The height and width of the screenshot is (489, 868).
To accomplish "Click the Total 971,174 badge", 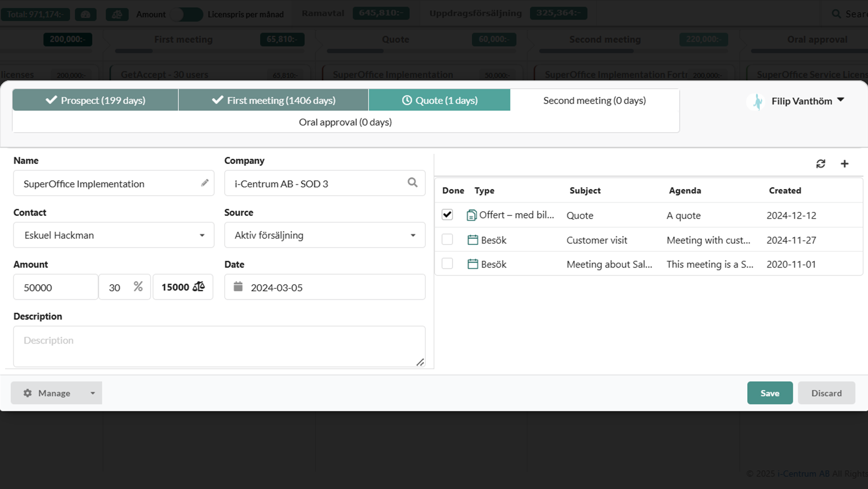I will point(35,14).
